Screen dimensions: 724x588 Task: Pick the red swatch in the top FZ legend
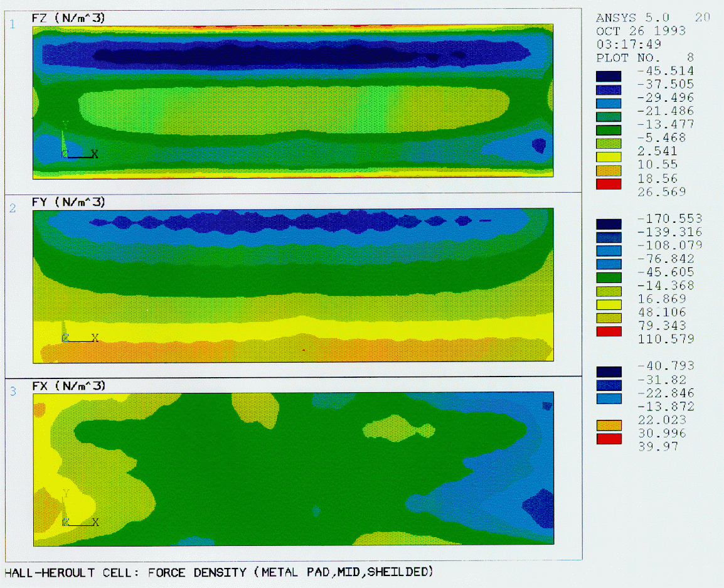pos(608,184)
